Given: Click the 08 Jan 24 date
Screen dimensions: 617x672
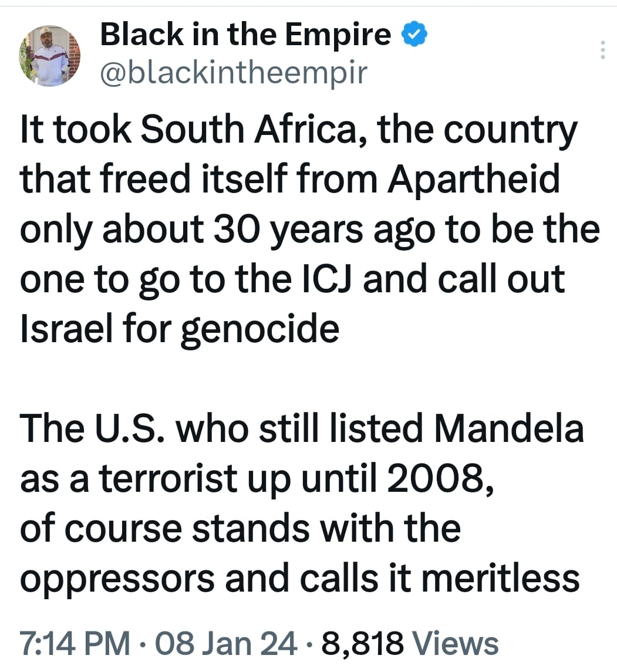Looking at the screenshot, I should tap(225, 642).
